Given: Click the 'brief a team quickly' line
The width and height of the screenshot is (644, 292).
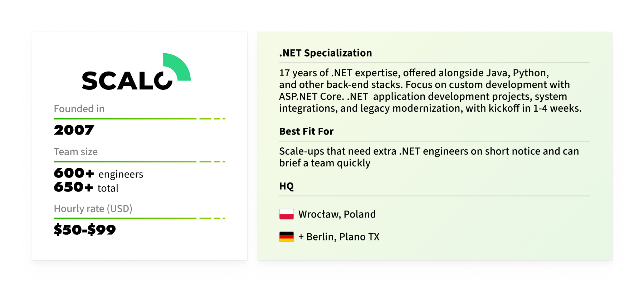Looking at the screenshot, I should pos(325,163).
